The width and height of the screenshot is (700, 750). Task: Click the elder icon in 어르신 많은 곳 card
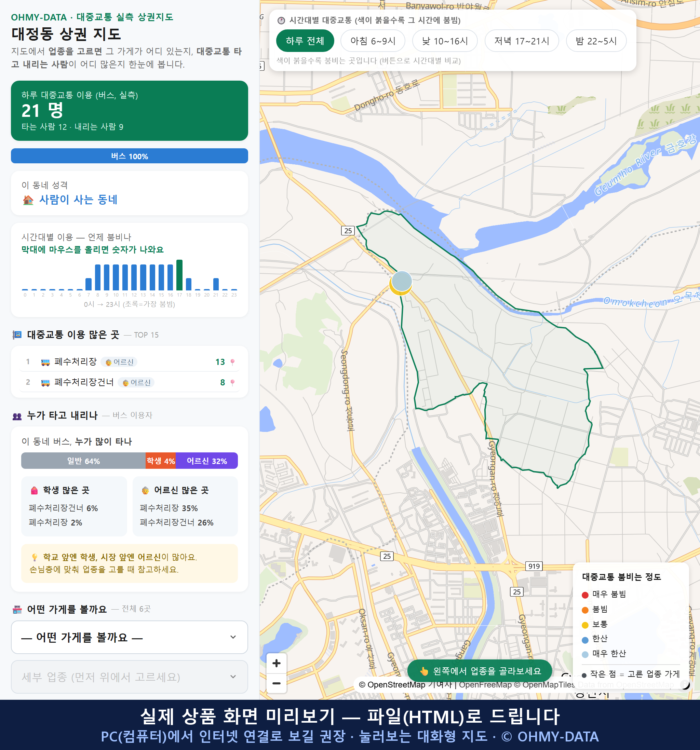pyautogui.click(x=145, y=490)
